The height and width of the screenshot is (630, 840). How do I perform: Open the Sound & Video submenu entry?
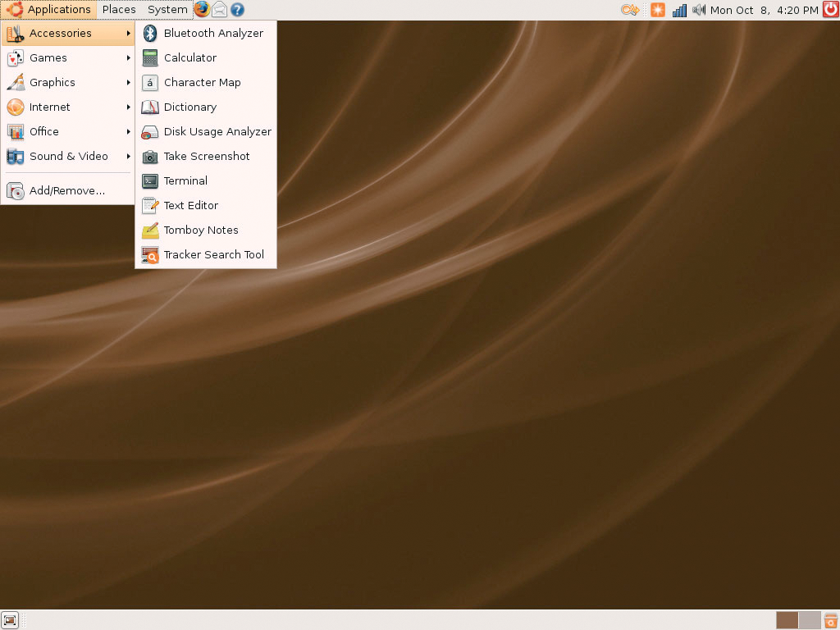[x=67, y=157]
